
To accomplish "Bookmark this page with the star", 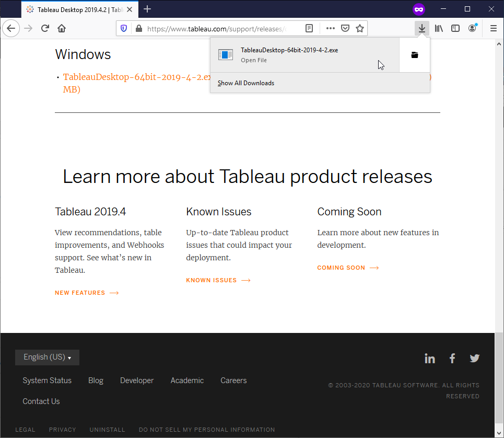I will tap(360, 28).
